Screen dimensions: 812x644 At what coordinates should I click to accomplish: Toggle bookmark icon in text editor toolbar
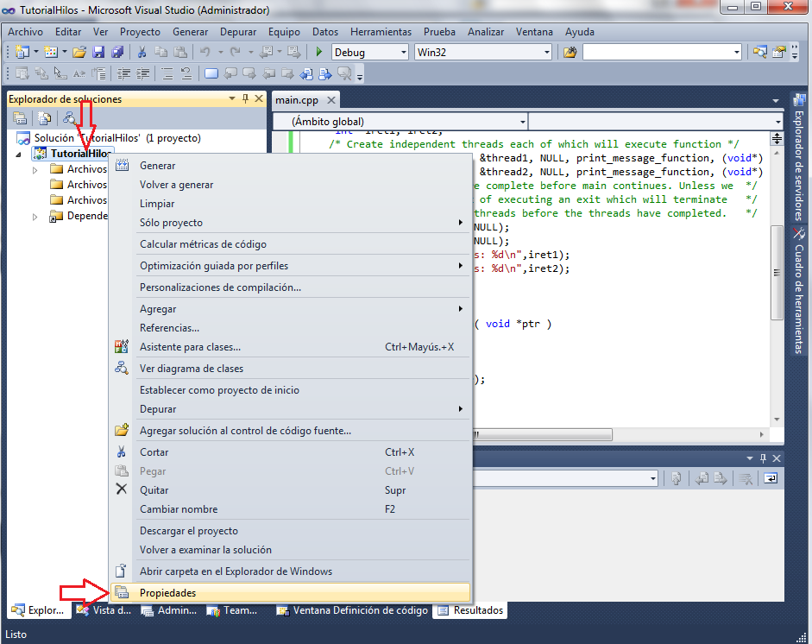211,73
